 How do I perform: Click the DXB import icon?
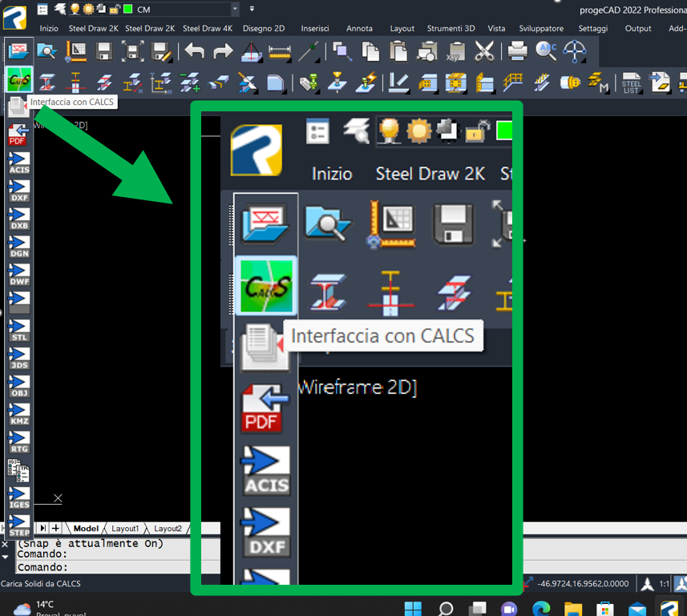[x=19, y=219]
